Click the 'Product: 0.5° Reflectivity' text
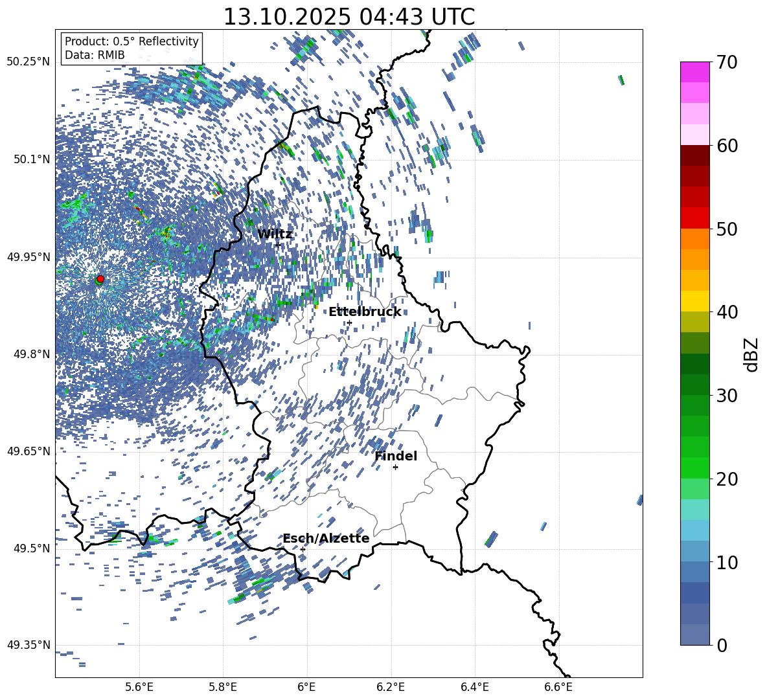Viewport: 767px width, 700px height. 132,41
